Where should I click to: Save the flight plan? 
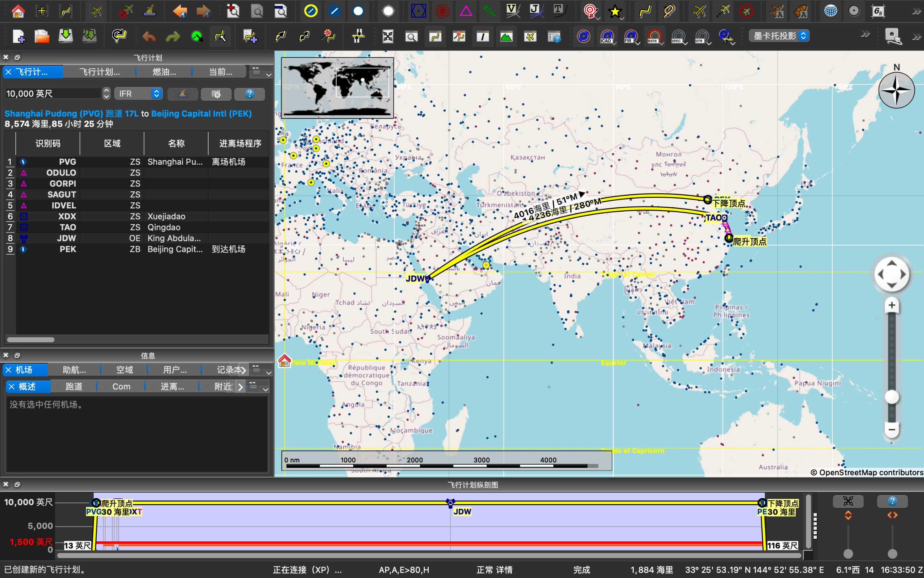click(x=66, y=37)
